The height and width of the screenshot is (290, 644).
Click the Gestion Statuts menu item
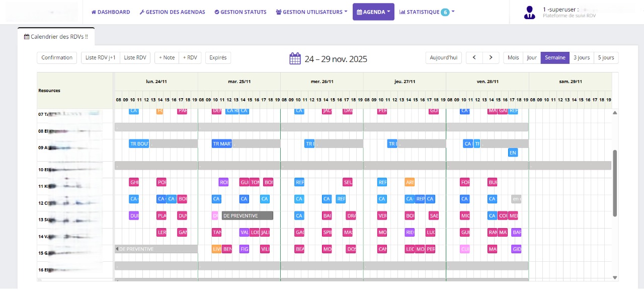click(240, 12)
